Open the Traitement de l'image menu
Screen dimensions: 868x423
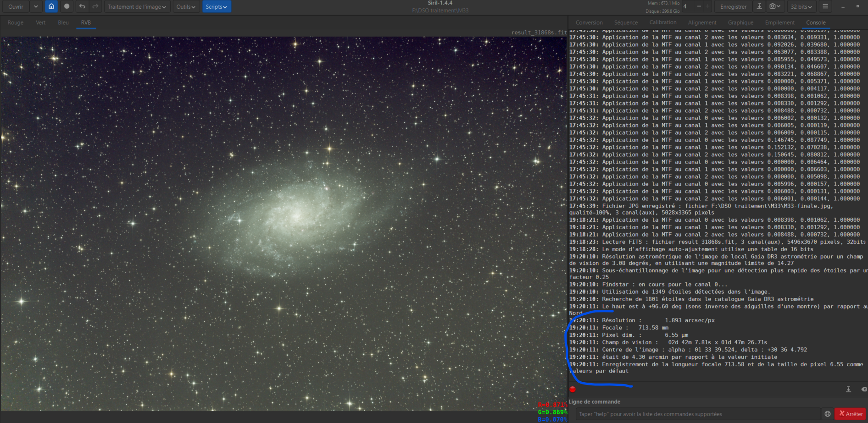[x=137, y=6]
